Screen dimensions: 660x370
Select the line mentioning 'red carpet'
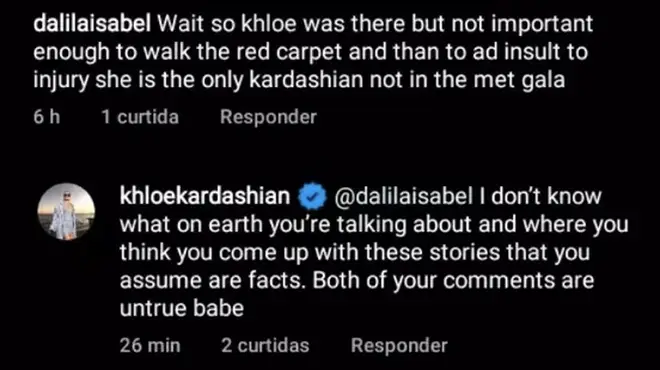pos(311,52)
